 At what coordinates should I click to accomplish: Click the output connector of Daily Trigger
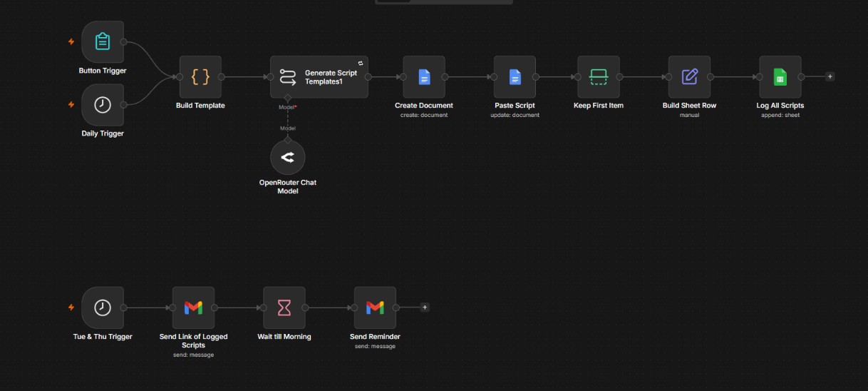[x=124, y=105]
